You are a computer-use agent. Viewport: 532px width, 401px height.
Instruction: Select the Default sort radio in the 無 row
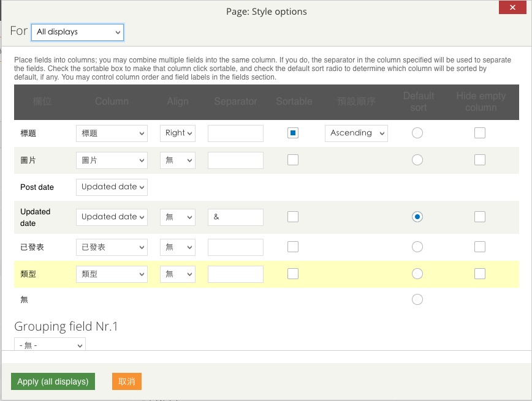coord(417,299)
